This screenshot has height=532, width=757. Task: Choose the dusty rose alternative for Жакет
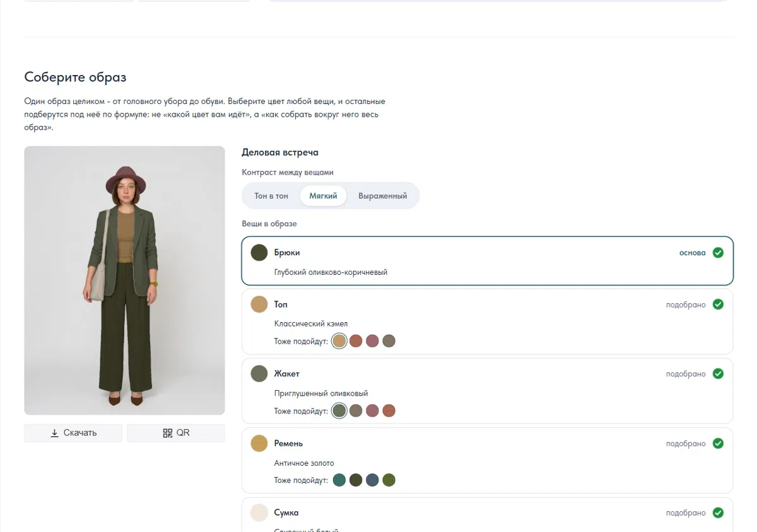(x=372, y=411)
